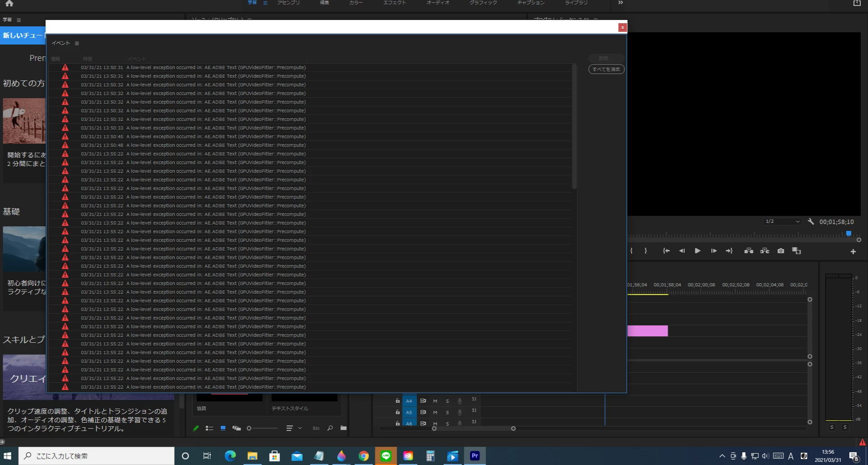868x465 pixels.
Task: Mute audio track A4
Action: pos(435,401)
